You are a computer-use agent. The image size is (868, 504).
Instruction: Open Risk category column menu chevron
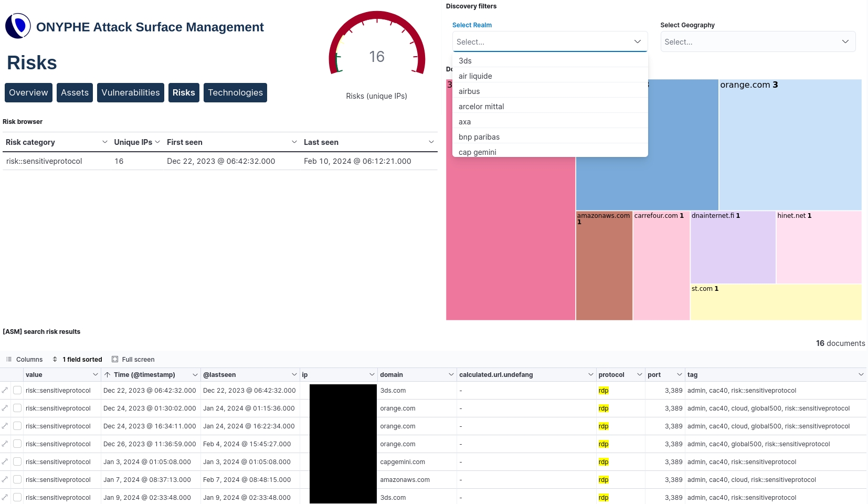(104, 142)
